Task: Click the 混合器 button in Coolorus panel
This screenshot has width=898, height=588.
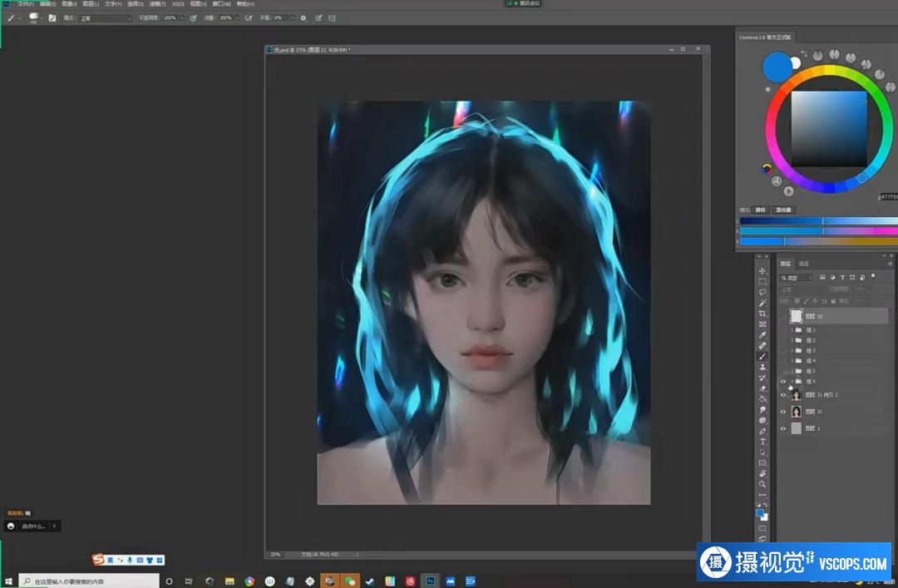Action: coord(783,210)
